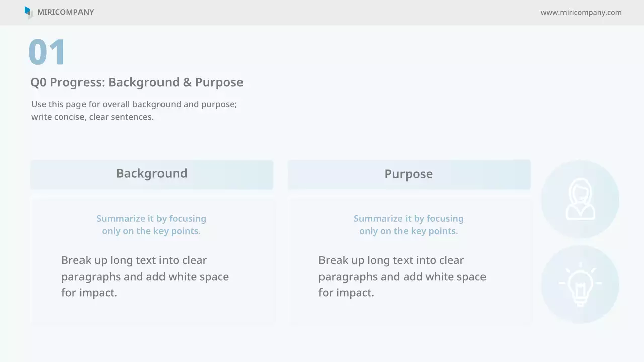Click the MIRICOMPANY brand name text
644x362 pixels.
click(x=65, y=12)
